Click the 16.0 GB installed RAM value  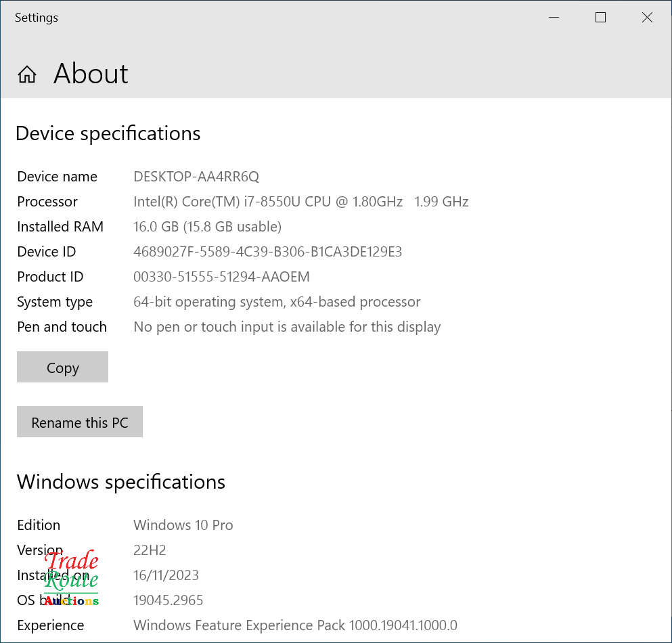[207, 227]
